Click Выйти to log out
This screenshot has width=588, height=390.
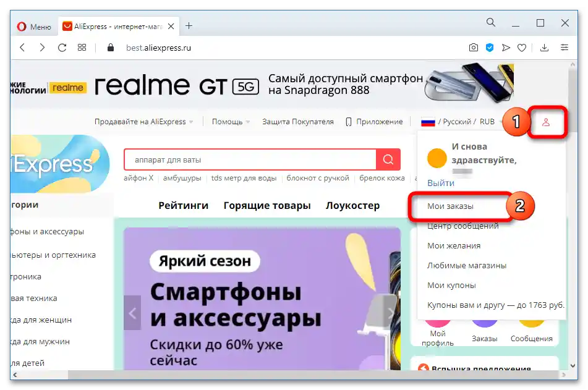pos(441,183)
